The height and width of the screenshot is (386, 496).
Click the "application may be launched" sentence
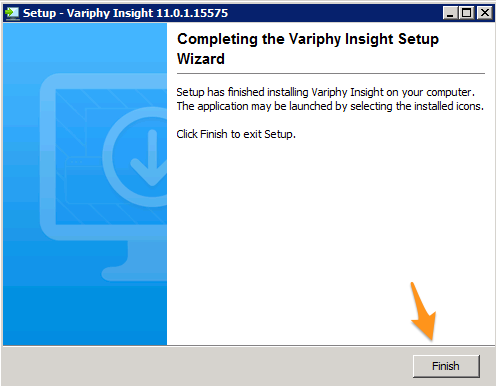pyautogui.click(x=330, y=106)
